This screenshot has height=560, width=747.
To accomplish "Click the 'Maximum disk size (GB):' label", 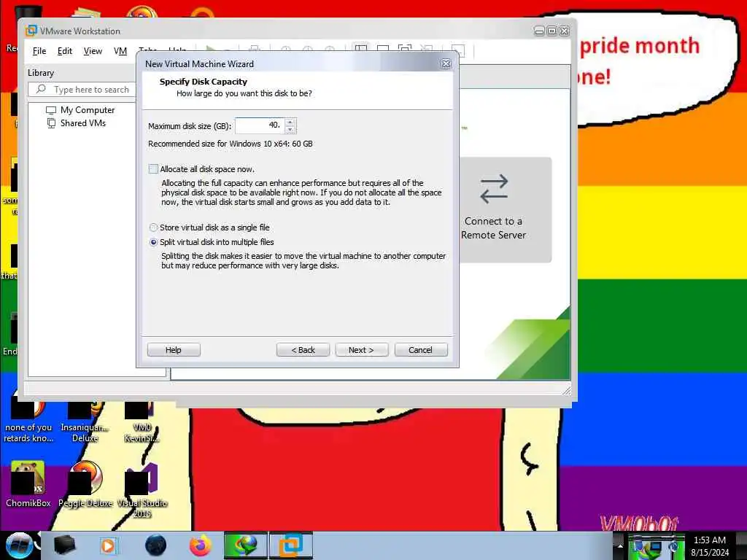I will 190,126.
